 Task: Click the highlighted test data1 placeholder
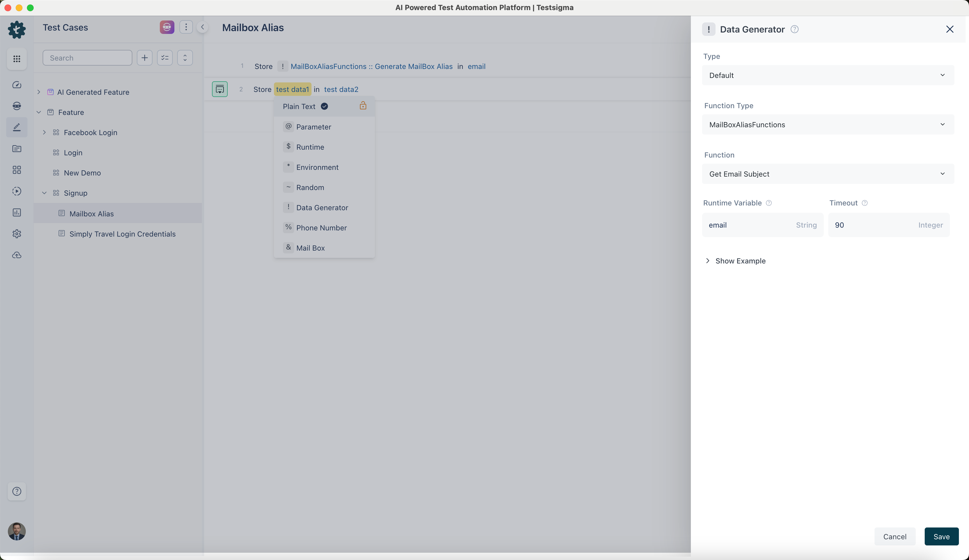[x=292, y=89]
